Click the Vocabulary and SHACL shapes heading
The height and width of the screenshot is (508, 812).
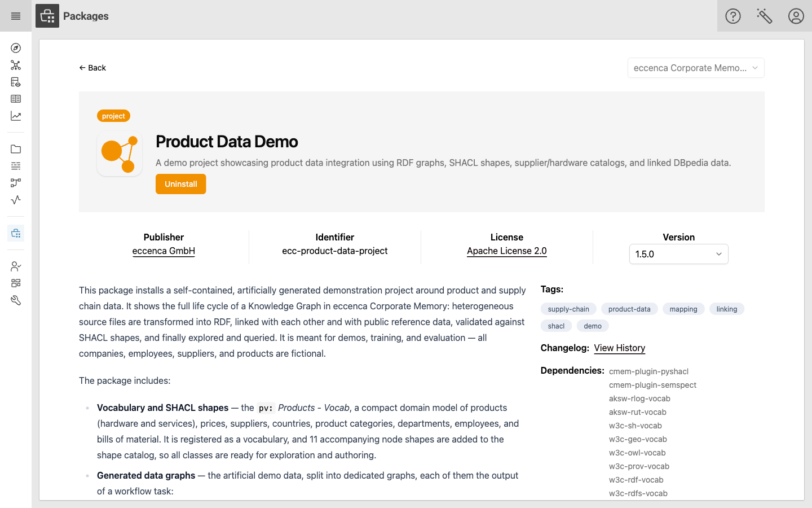point(162,408)
